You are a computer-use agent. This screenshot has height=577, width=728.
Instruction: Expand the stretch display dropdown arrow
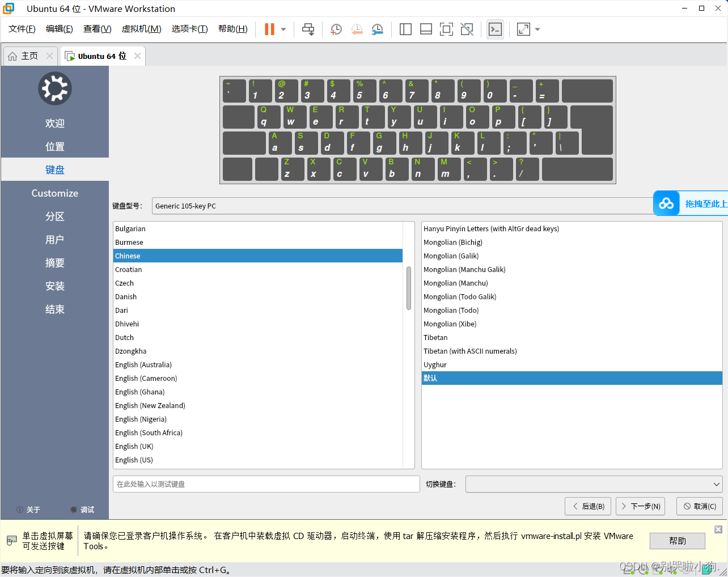[537, 29]
